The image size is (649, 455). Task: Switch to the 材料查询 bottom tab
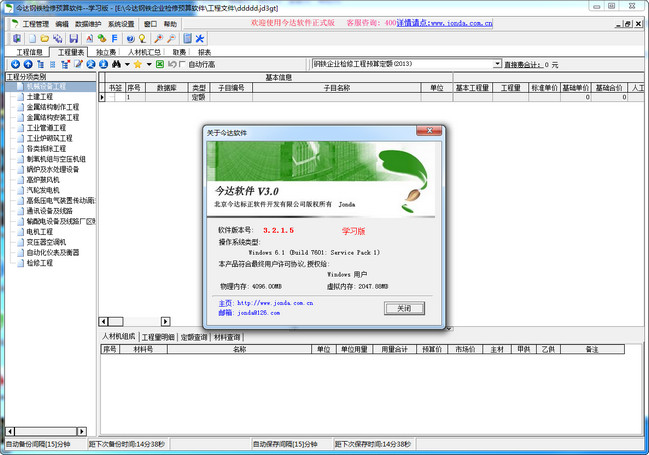[x=227, y=337]
